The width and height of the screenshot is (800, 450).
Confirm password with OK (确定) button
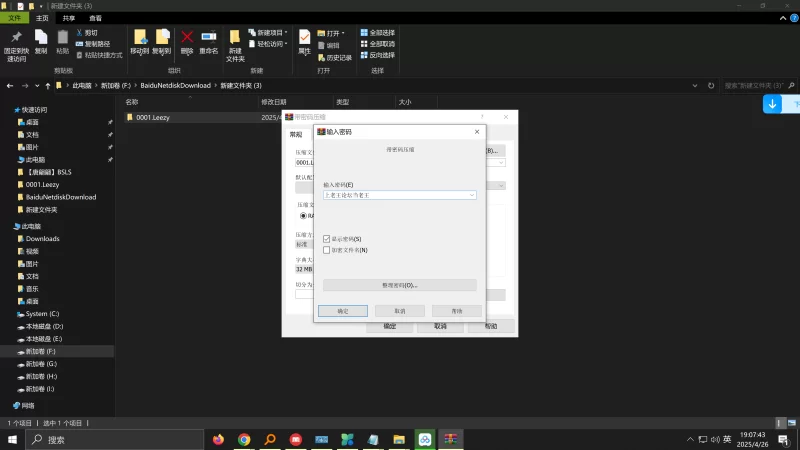(x=343, y=311)
